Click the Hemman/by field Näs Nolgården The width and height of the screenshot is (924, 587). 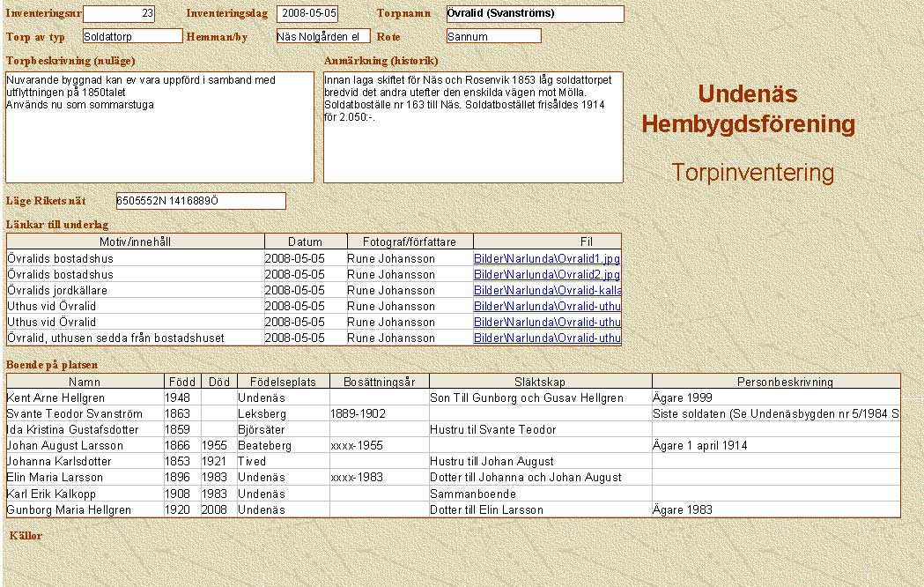[322, 36]
